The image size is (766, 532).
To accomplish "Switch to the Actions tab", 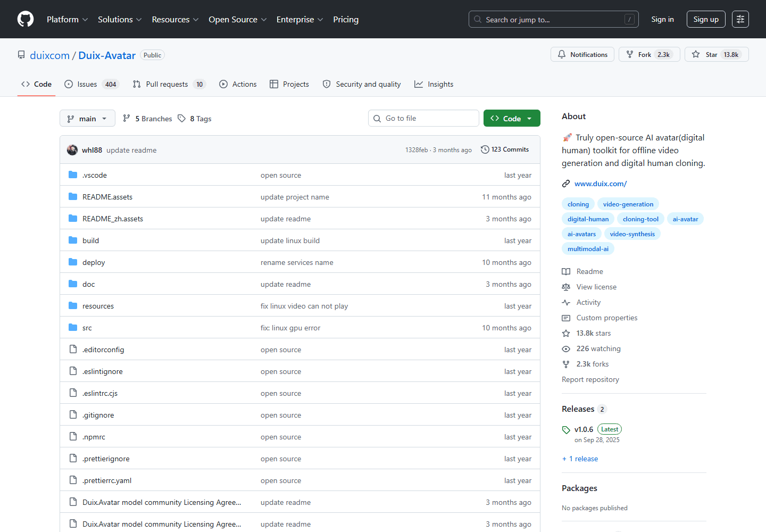I will click(x=238, y=84).
